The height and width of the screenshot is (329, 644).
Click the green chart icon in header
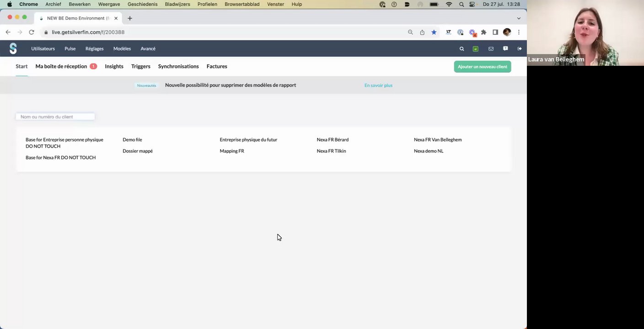[x=476, y=48]
